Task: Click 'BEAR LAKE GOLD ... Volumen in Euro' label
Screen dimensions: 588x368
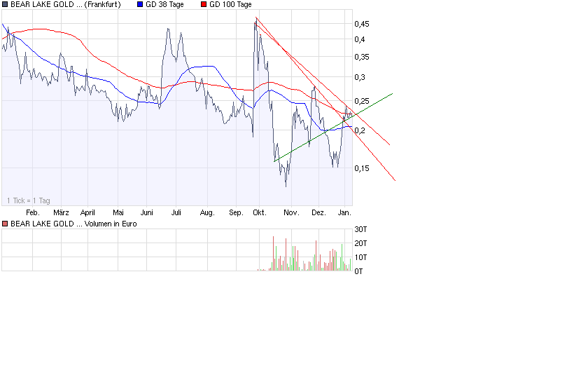Action: point(73,224)
